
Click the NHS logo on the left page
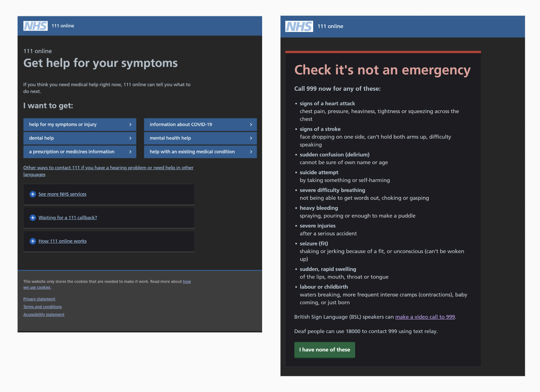point(35,26)
